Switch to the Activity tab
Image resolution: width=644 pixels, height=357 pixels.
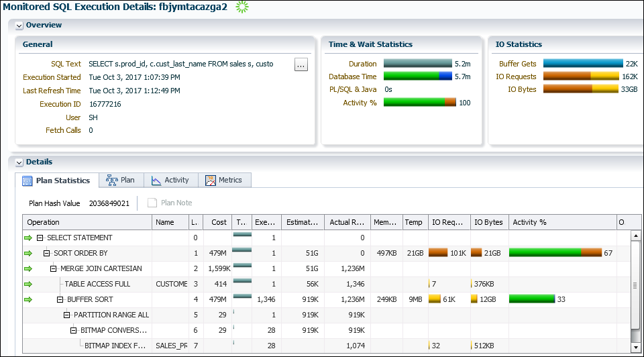170,180
